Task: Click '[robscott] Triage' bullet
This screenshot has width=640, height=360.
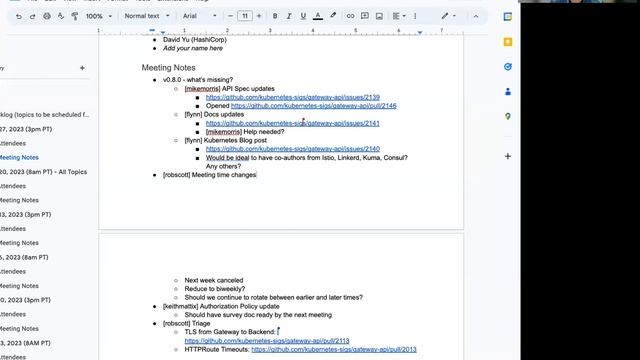Action: tap(187, 323)
